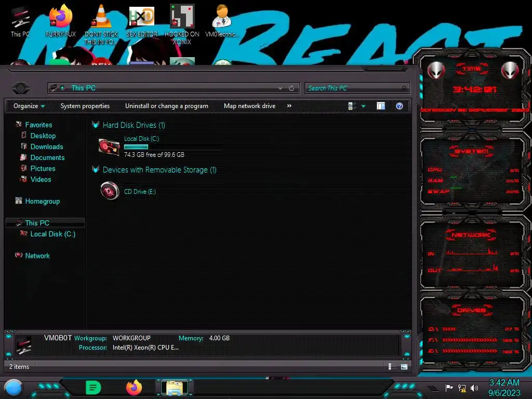Screen dimensions: 532x399
Task: Open view options dropdown arrow
Action: coord(363,107)
